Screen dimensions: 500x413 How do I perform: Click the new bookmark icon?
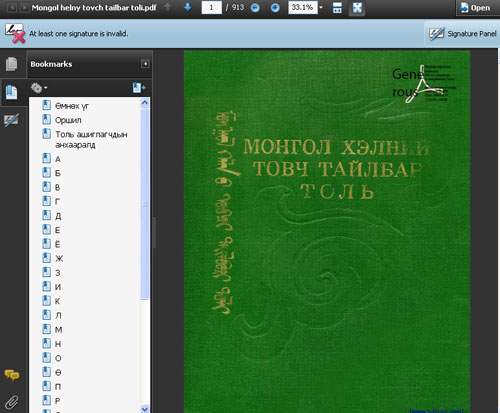click(x=139, y=88)
